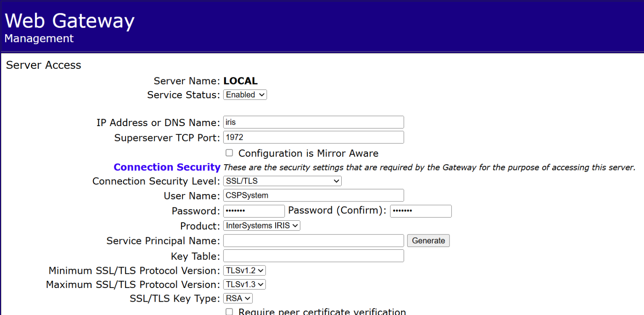Viewport: 644px width, 315px height.
Task: Click the Password (Confirm) field
Action: (x=421, y=211)
